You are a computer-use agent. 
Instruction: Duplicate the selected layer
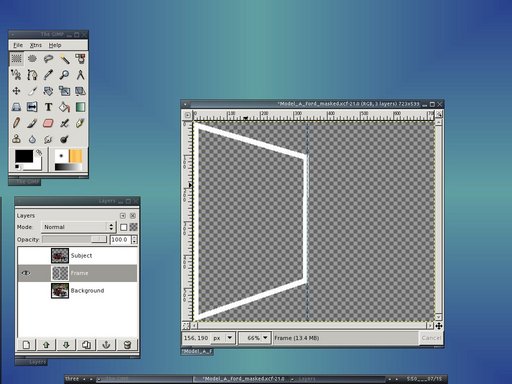pyautogui.click(x=86, y=345)
